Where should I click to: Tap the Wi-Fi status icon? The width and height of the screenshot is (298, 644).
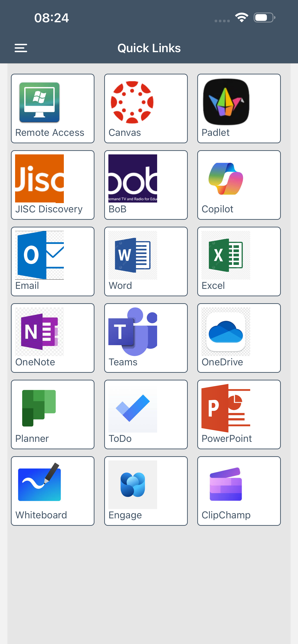[241, 17]
